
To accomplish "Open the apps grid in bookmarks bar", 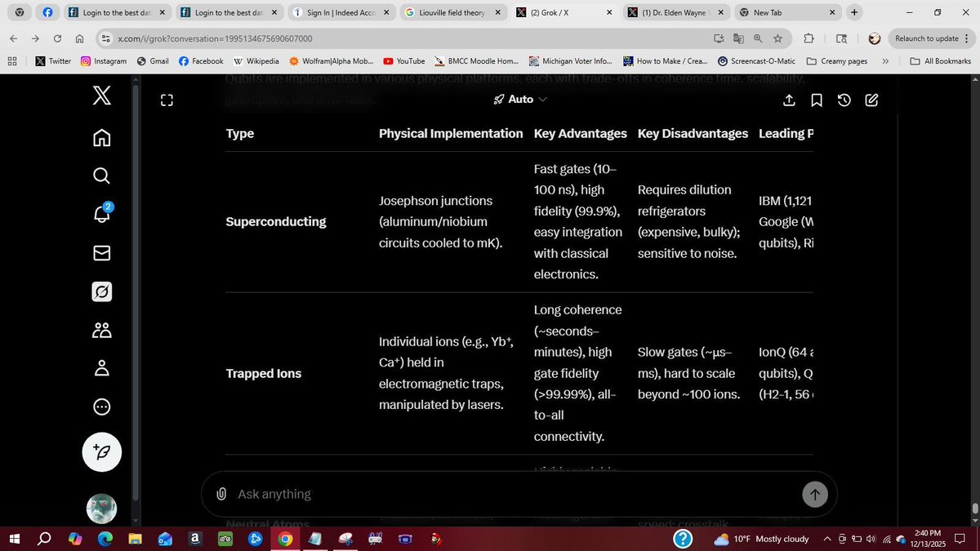I will click(12, 61).
